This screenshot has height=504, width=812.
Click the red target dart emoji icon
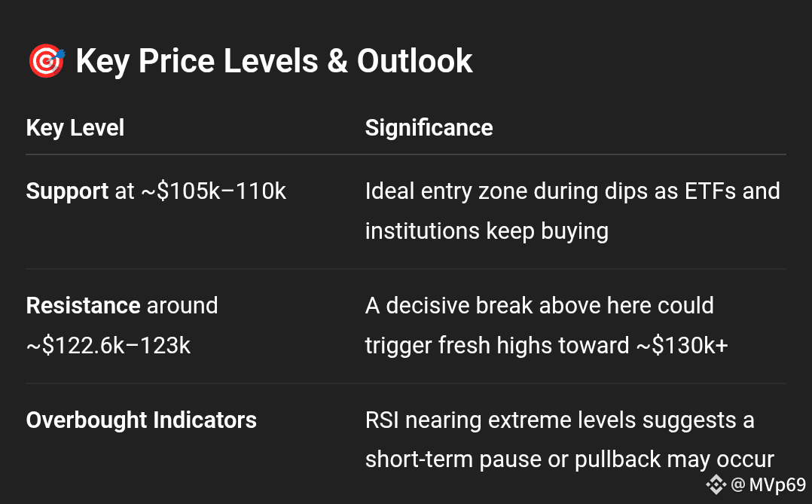pyautogui.click(x=47, y=60)
